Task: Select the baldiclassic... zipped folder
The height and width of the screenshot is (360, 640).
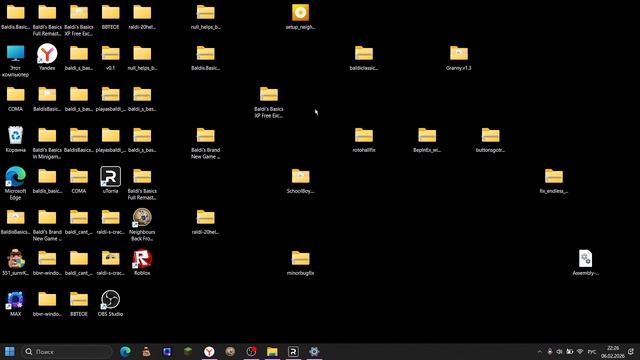Action: 364,57
